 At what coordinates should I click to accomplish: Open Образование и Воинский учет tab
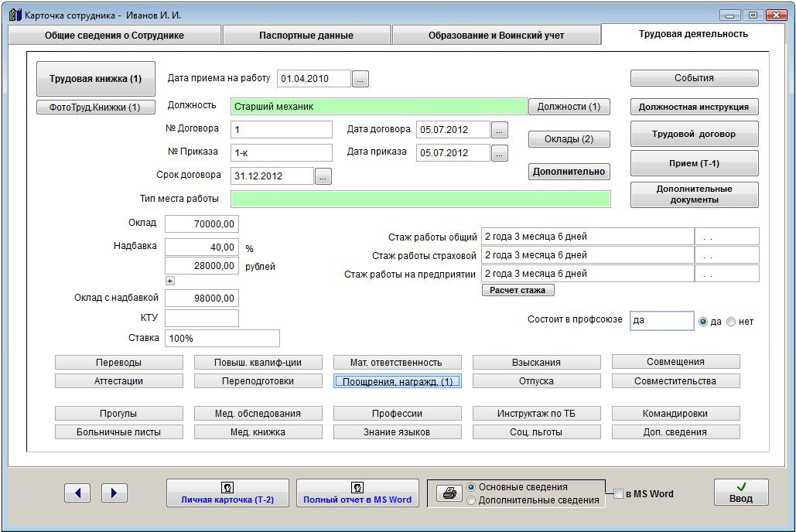pyautogui.click(x=496, y=36)
